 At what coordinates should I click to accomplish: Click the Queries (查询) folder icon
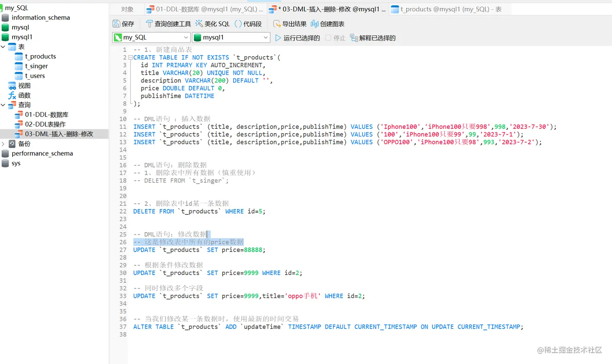pos(12,105)
